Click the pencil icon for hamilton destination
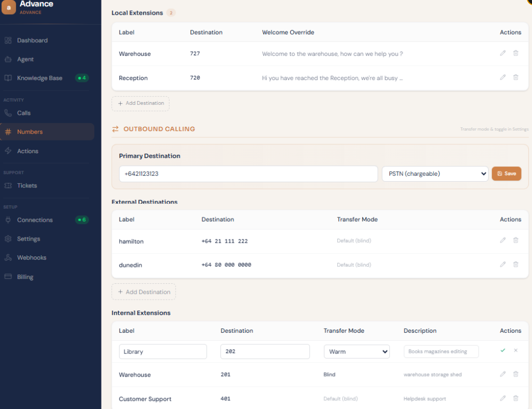The height and width of the screenshot is (409, 532). [503, 240]
